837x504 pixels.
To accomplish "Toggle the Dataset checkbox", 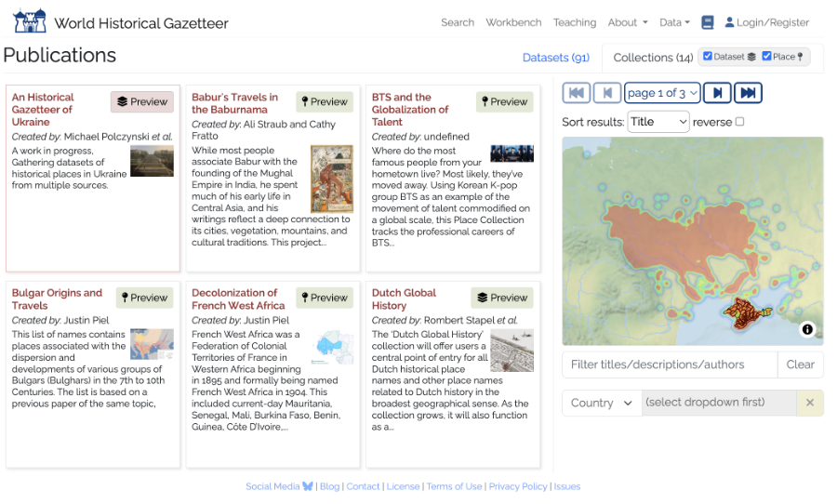I will tap(708, 57).
